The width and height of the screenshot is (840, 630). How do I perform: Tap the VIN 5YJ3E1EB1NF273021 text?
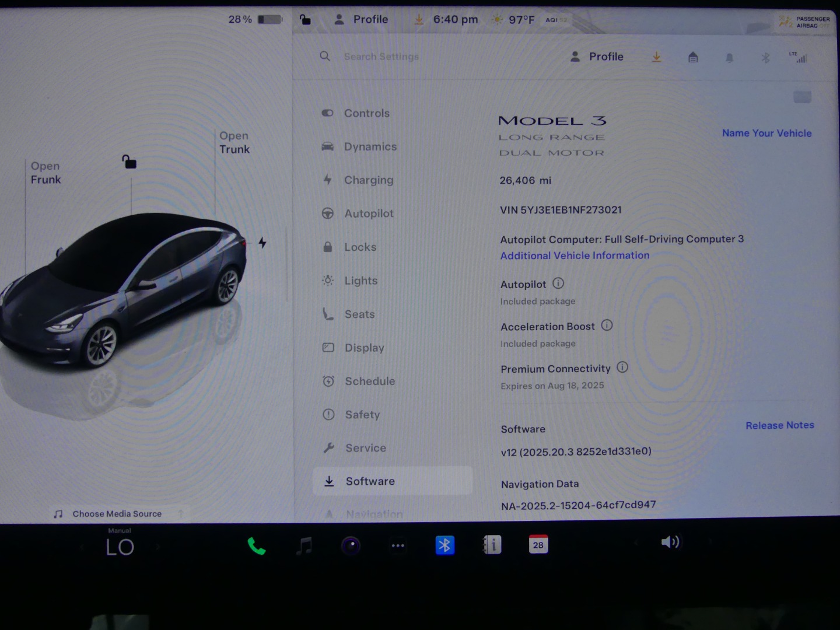coord(561,210)
